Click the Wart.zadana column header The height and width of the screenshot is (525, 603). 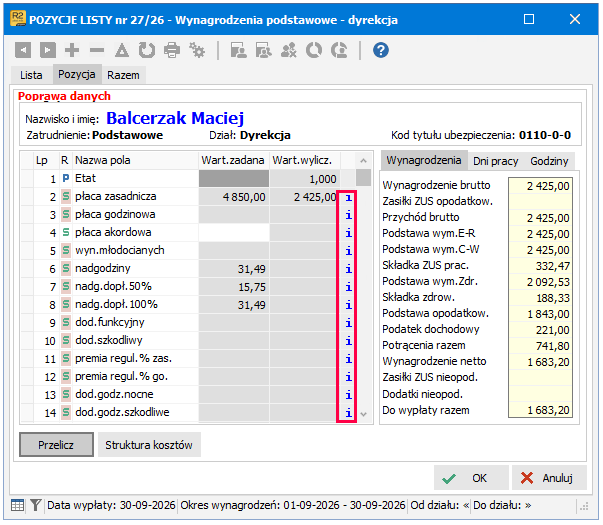click(x=233, y=160)
